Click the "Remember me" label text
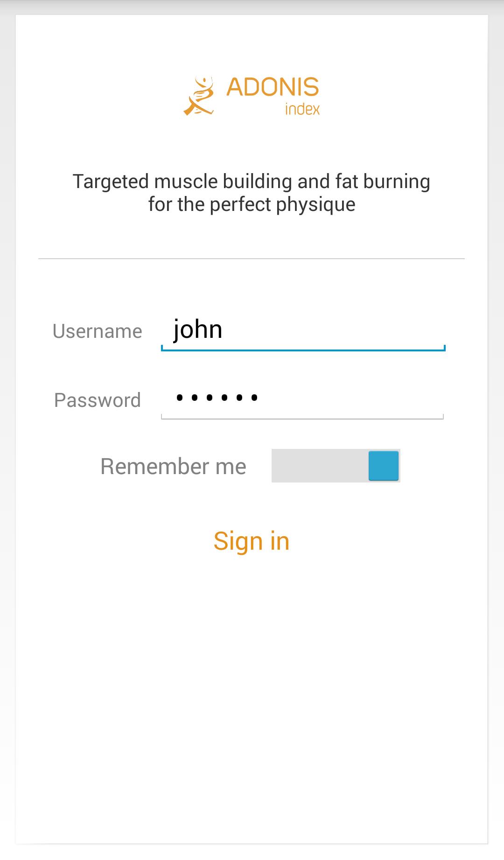The height and width of the screenshot is (860, 504). 173,466
